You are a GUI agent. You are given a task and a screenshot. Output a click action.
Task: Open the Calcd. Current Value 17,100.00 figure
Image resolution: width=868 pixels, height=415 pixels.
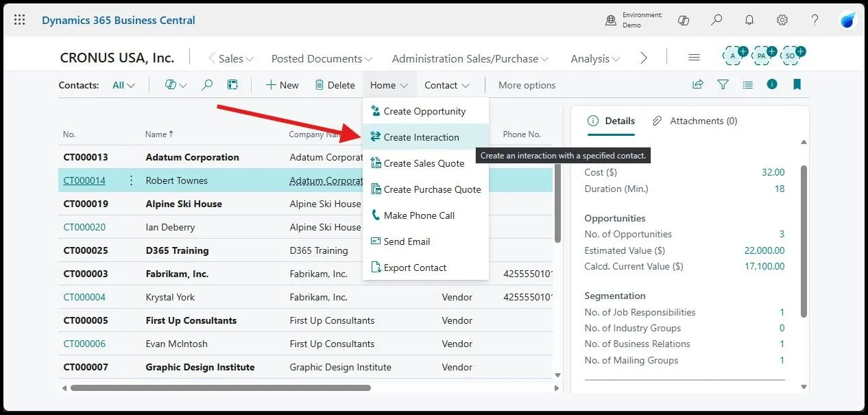764,266
